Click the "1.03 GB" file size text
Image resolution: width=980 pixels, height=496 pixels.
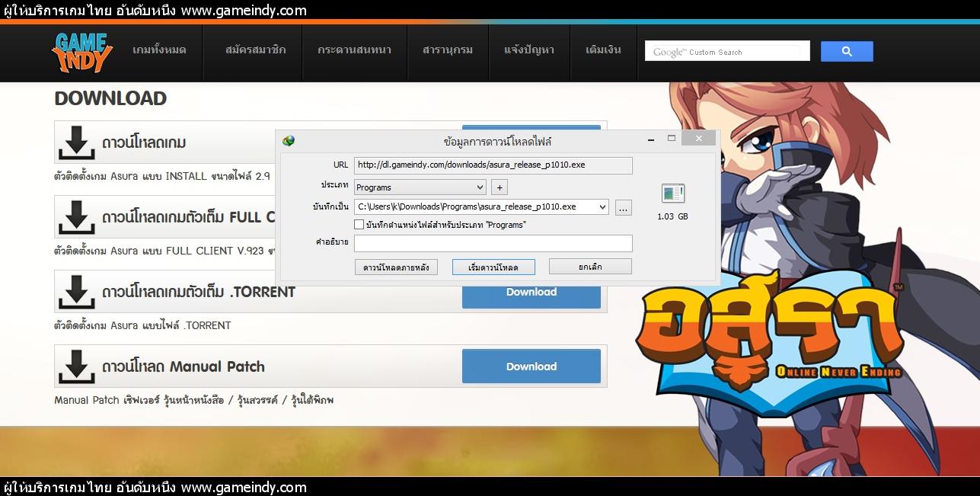click(x=672, y=216)
